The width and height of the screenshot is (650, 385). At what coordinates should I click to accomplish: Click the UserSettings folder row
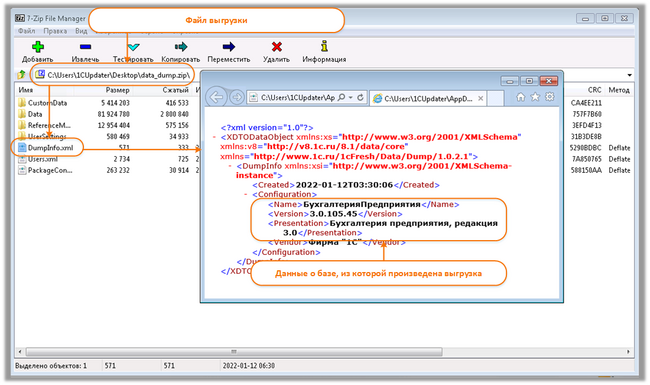click(x=47, y=136)
